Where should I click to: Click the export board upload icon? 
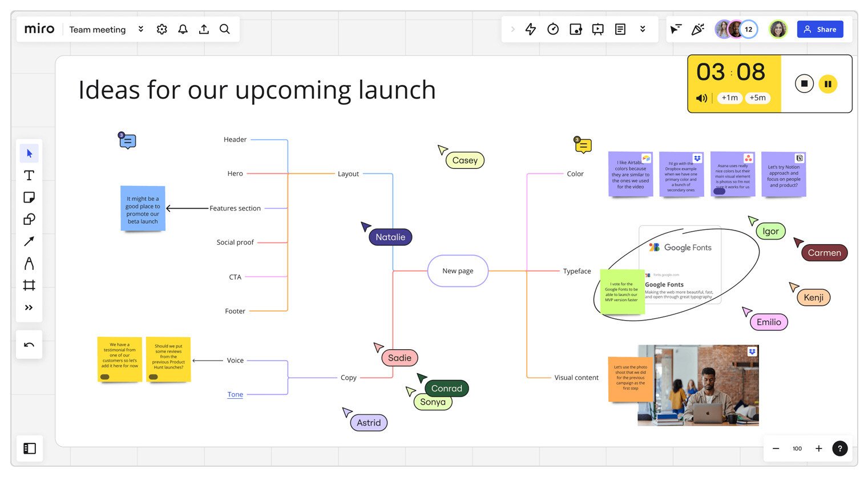[204, 29]
